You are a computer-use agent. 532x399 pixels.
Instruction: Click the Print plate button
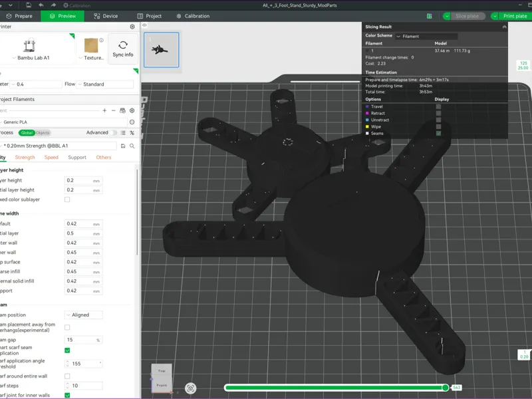511,16
